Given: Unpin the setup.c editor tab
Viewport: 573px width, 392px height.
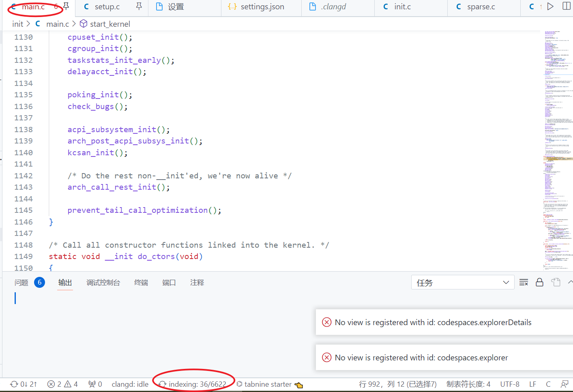Looking at the screenshot, I should (139, 6).
